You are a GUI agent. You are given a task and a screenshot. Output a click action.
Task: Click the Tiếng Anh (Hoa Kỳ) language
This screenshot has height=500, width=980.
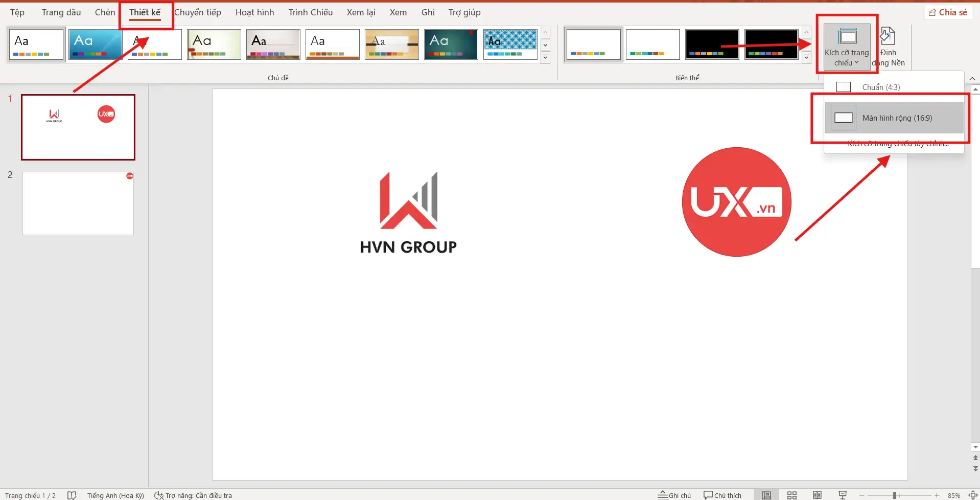click(x=115, y=495)
